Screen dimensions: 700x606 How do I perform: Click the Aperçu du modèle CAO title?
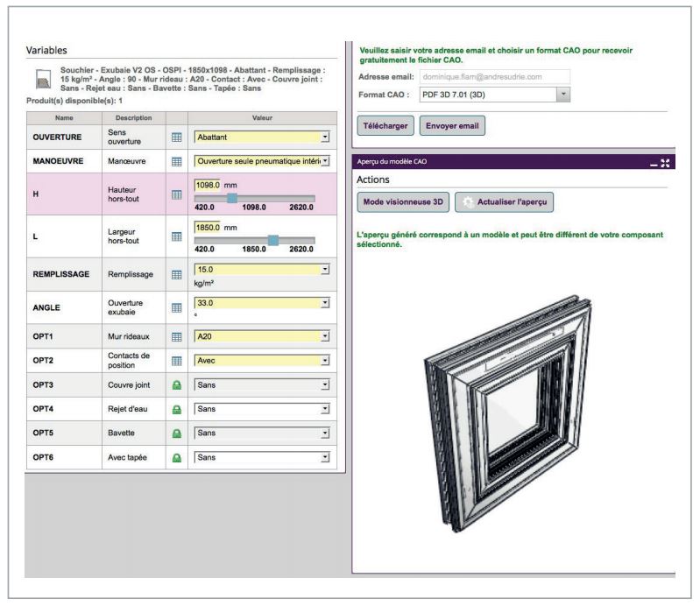(392, 161)
